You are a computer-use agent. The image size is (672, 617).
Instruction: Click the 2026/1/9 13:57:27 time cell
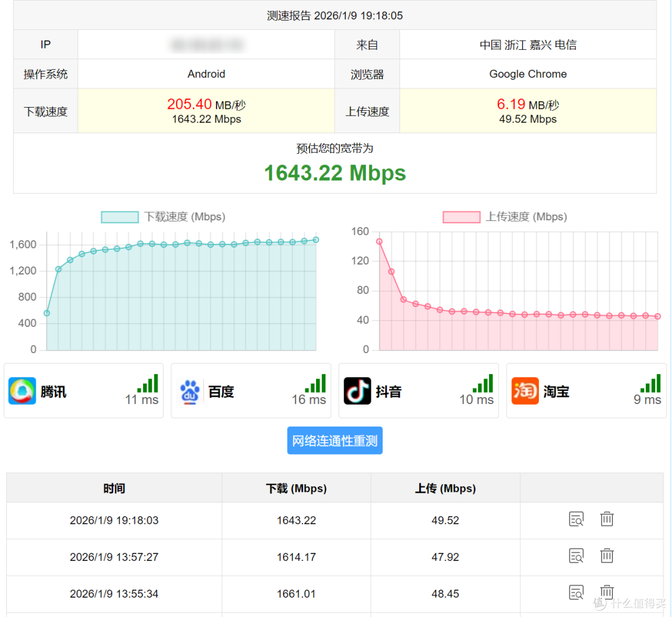click(114, 557)
